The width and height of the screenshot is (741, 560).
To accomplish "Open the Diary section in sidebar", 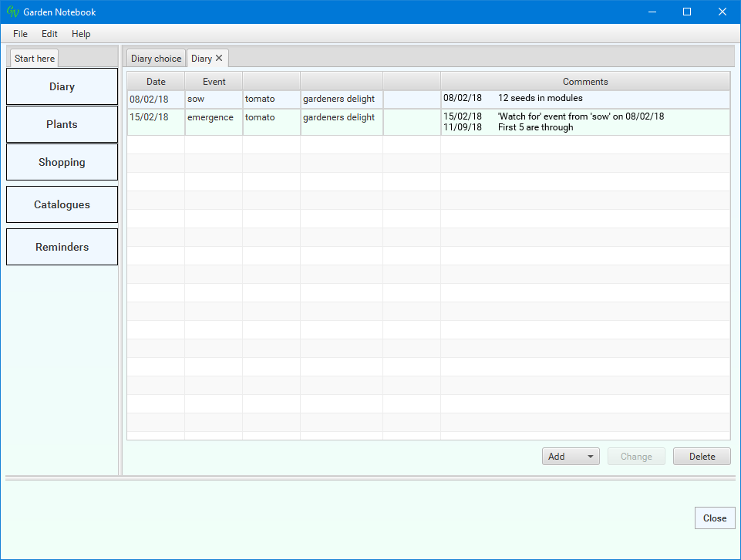I will (62, 86).
